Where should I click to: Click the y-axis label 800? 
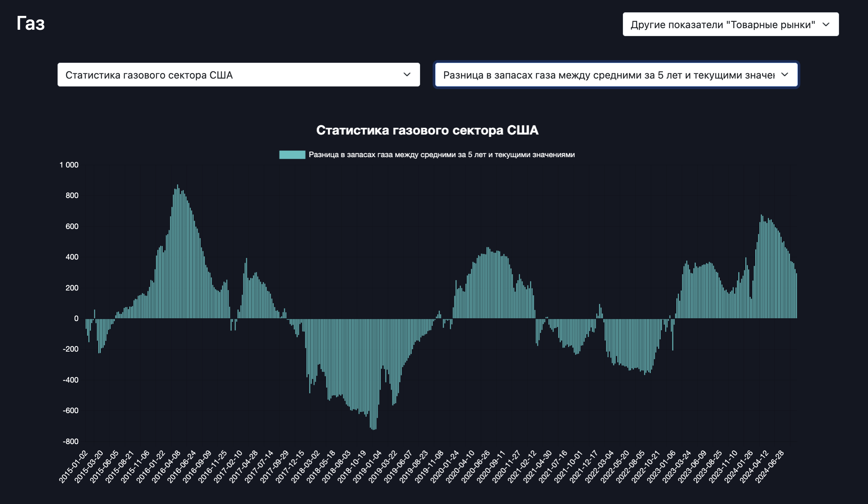tap(72, 195)
